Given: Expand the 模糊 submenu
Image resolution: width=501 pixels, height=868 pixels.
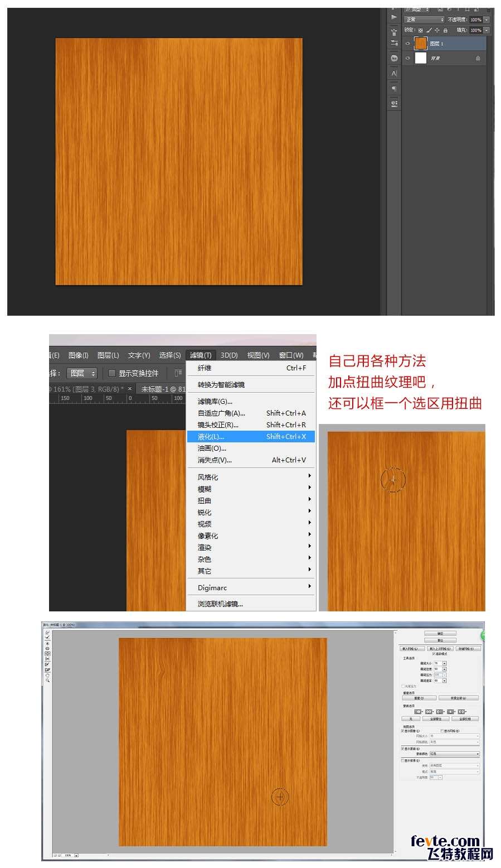Looking at the screenshot, I should tap(251, 489).
